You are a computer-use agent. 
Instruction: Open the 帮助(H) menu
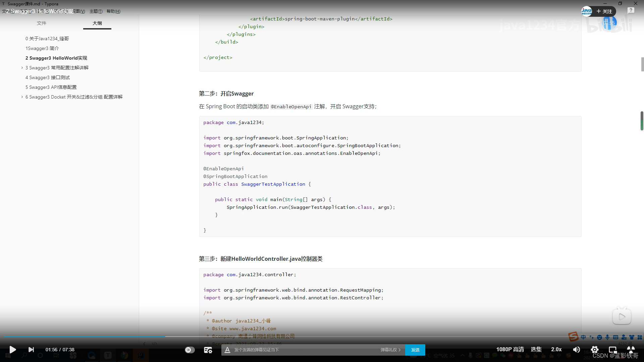tap(113, 11)
